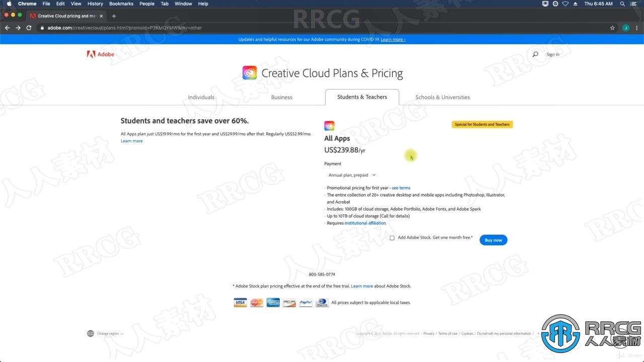Open the History menu
This screenshot has height=362, width=644.
tap(95, 4)
